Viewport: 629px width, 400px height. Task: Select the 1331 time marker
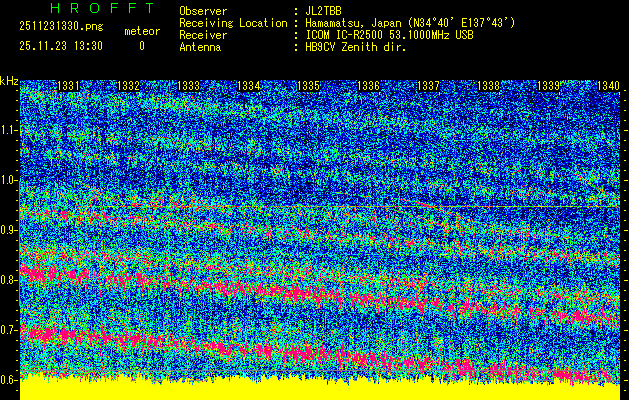click(x=69, y=87)
